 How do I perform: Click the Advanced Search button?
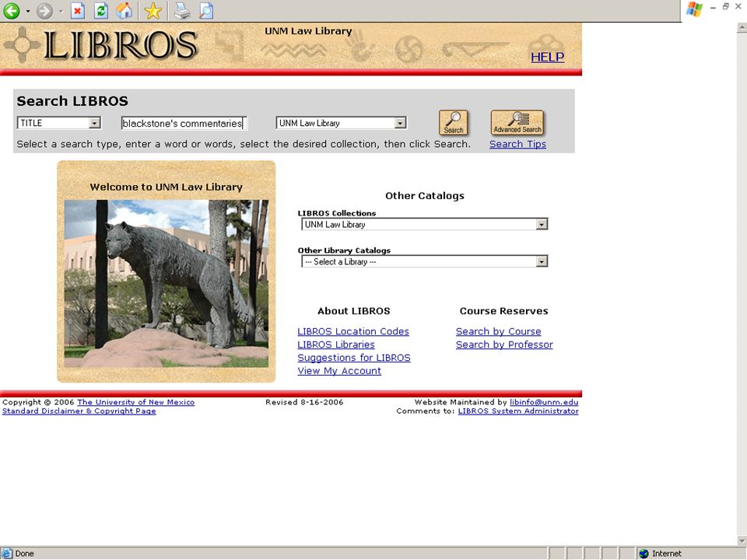517,123
